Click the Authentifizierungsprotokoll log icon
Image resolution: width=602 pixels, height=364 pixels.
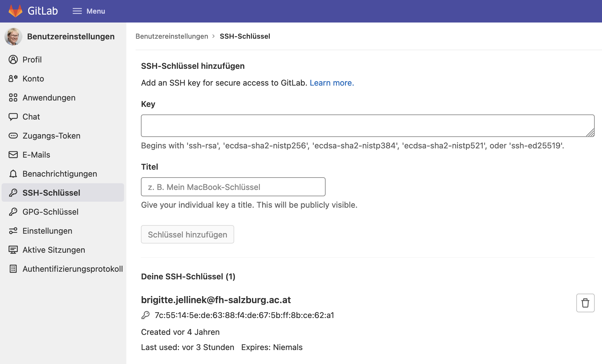13,269
